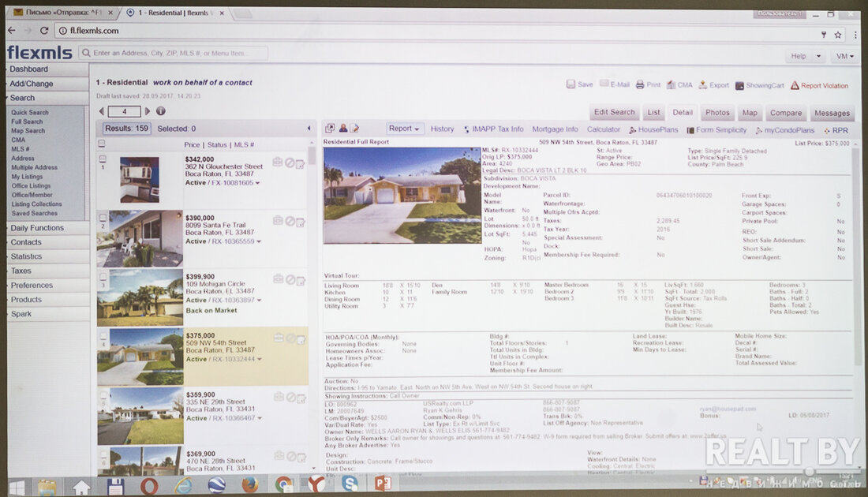Click the search field for address or MLS number
This screenshot has height=497, width=868.
point(179,53)
